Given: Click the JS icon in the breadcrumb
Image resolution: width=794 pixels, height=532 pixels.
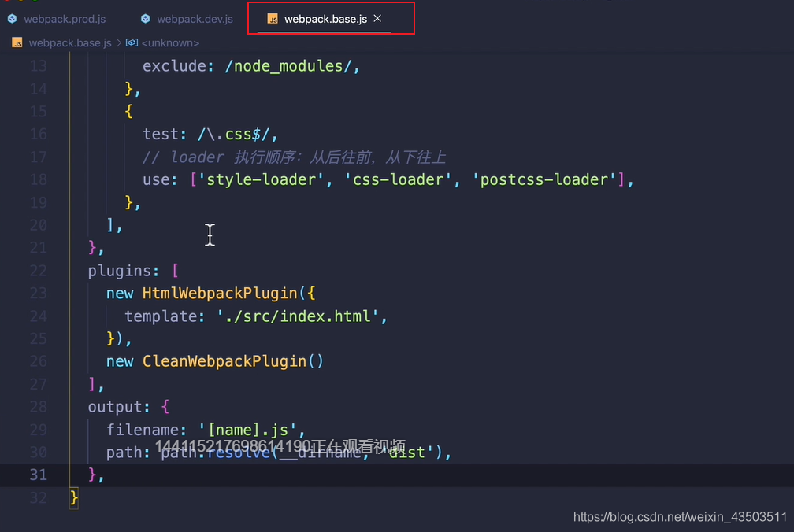Looking at the screenshot, I should [x=17, y=43].
